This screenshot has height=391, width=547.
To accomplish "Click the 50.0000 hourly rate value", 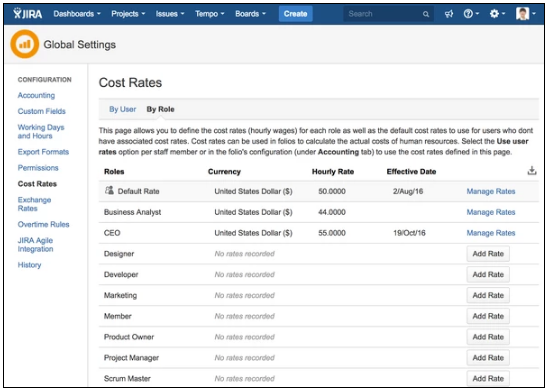I will pos(332,191).
